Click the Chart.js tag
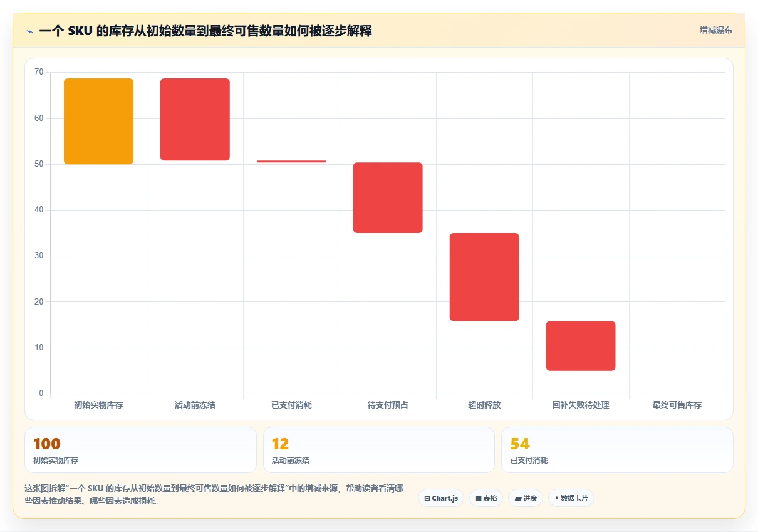758x532 pixels. [441, 498]
